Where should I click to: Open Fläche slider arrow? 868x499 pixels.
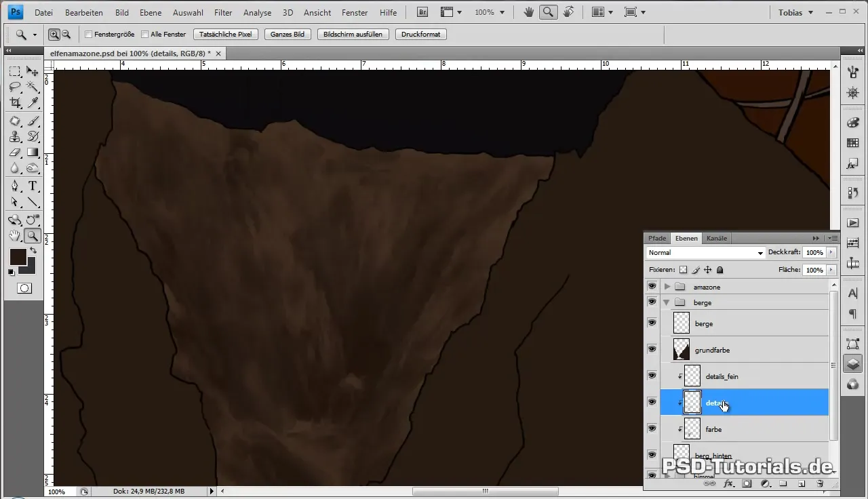click(831, 270)
